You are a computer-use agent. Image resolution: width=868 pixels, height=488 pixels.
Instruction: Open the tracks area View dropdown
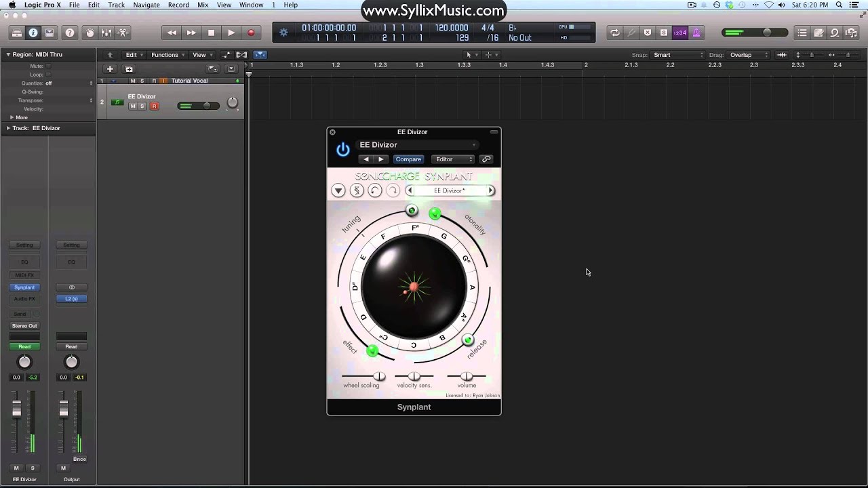pos(202,55)
